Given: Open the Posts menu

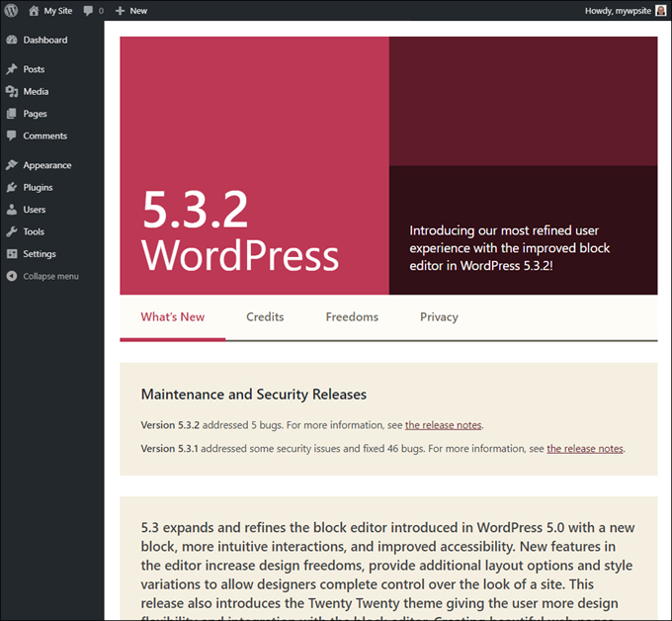Looking at the screenshot, I should (34, 69).
